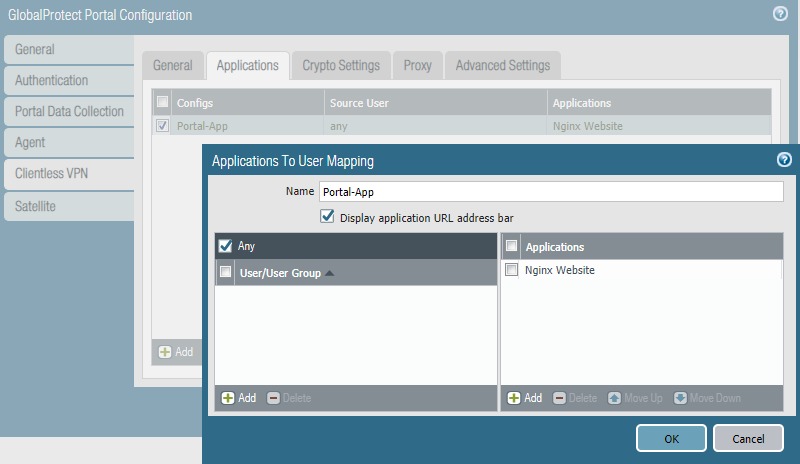Image resolution: width=800 pixels, height=464 pixels.
Task: Click the green Add icon under Applications list
Action: pos(514,398)
